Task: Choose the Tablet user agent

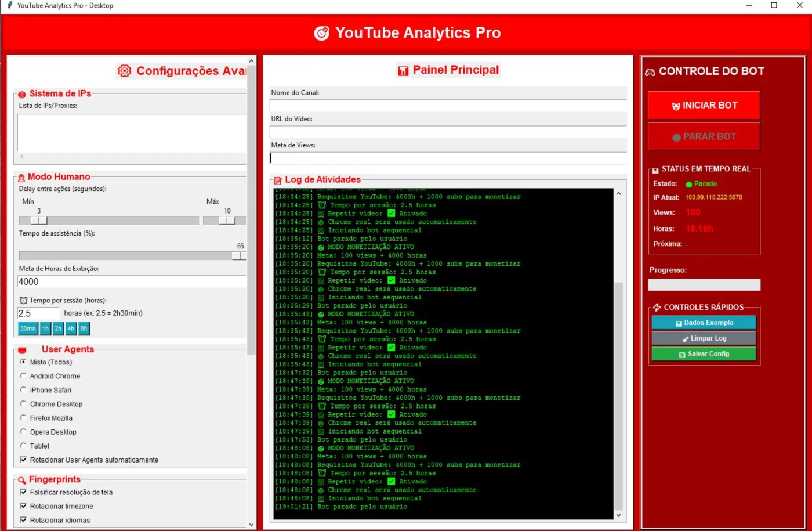Action: pyautogui.click(x=23, y=445)
